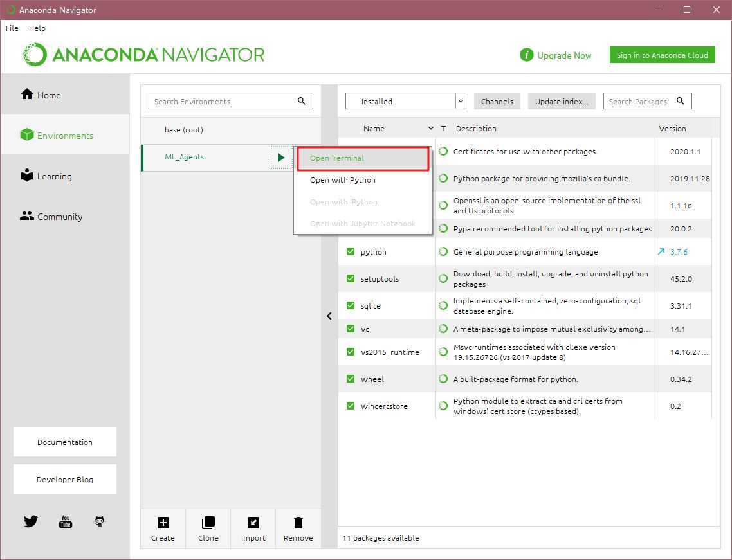Click the Upgrade Now link
The height and width of the screenshot is (560, 732).
[x=564, y=55]
